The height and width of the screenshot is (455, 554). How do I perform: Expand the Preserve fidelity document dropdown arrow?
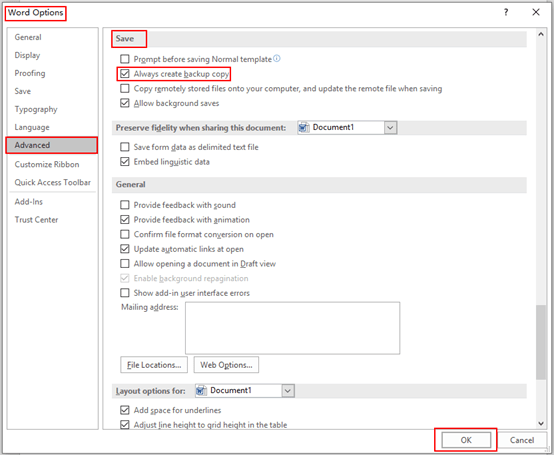point(390,128)
